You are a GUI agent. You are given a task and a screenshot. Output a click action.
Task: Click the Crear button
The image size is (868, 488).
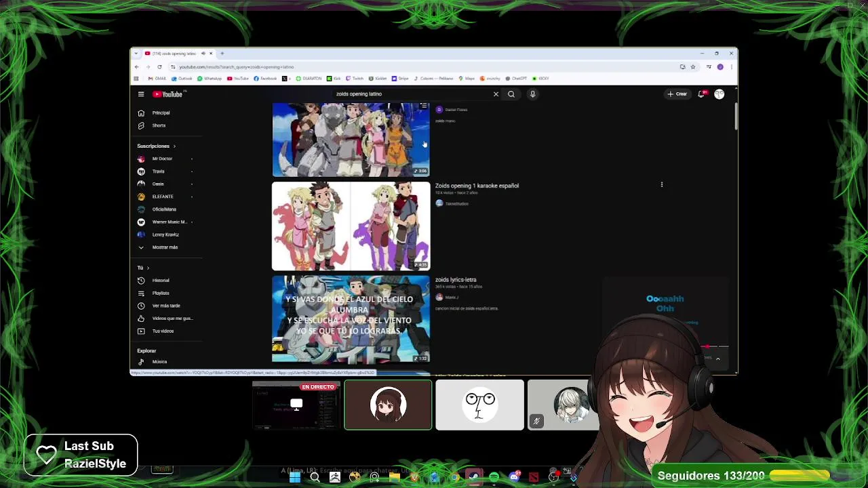(x=677, y=94)
